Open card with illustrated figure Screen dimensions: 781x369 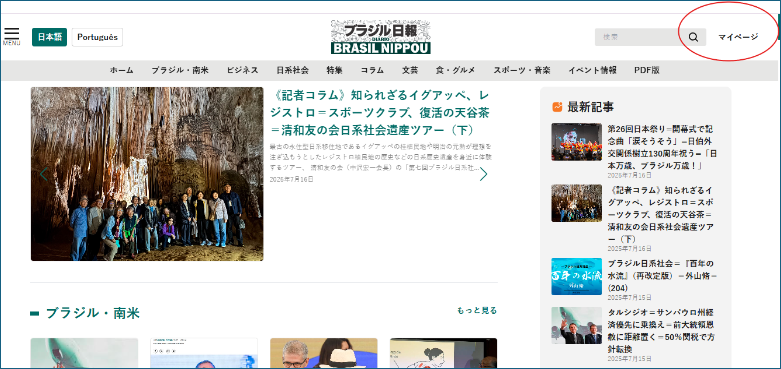pyautogui.click(x=443, y=354)
